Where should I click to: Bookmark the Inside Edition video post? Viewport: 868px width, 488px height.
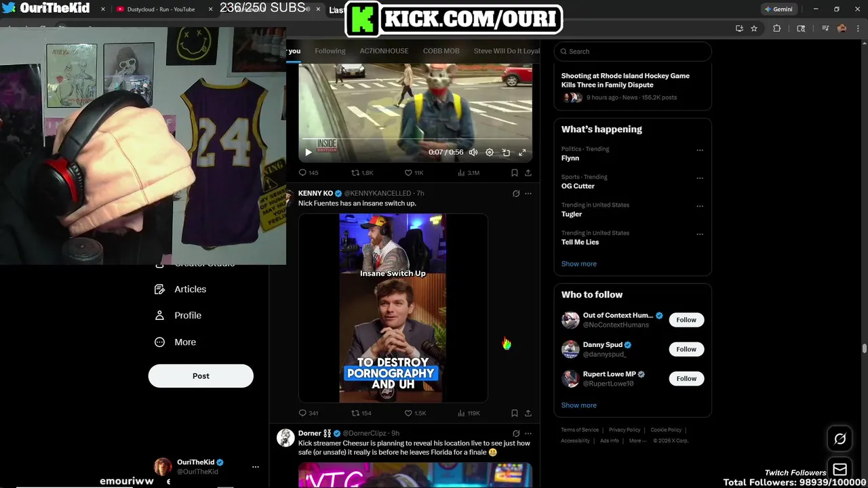pos(515,173)
